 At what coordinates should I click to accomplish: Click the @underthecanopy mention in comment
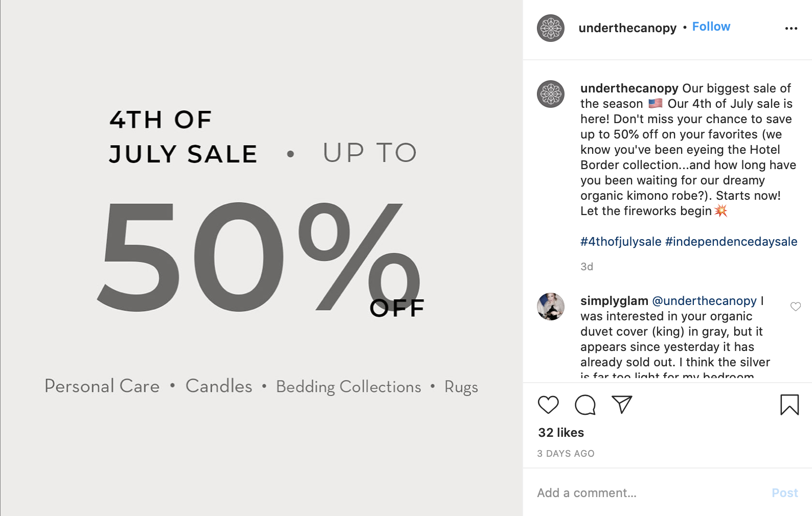(704, 301)
